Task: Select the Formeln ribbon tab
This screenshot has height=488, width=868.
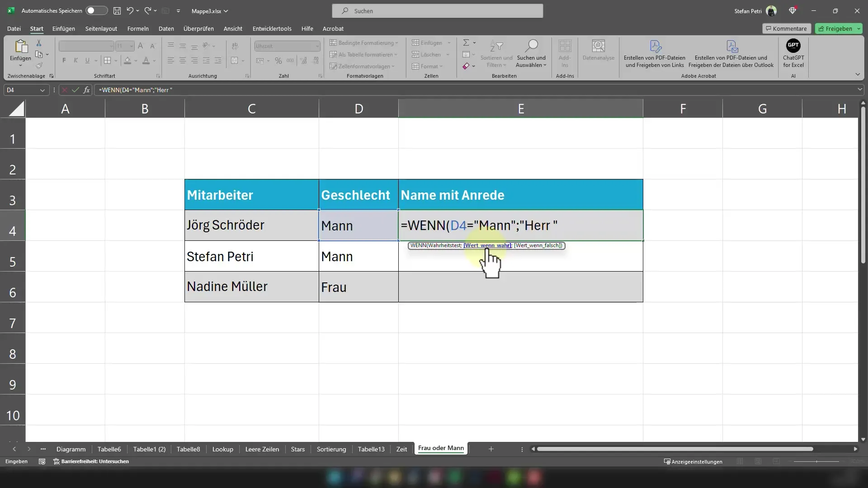Action: click(x=138, y=28)
